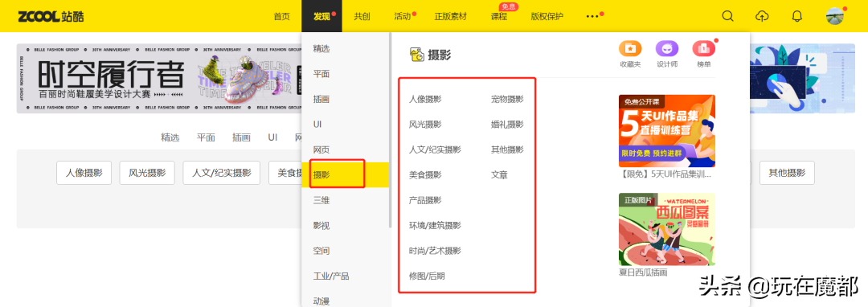Select 空间 in the dropdown sidebar

click(321, 251)
